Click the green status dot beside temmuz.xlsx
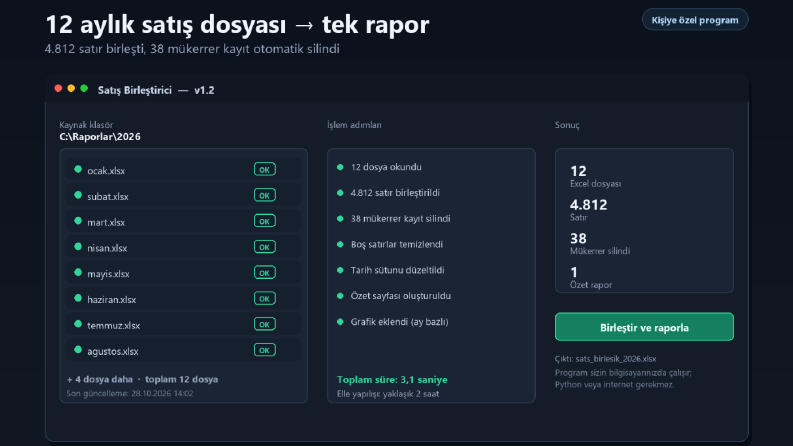 point(78,324)
